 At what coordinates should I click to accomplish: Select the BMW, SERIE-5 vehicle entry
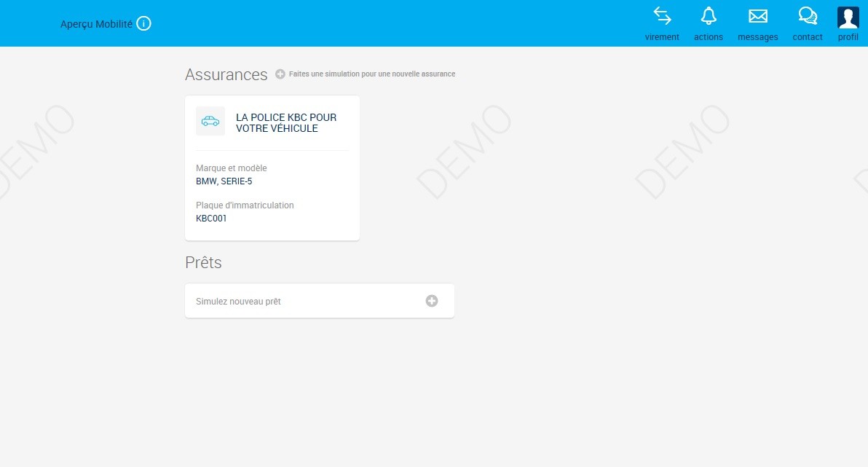(x=224, y=181)
